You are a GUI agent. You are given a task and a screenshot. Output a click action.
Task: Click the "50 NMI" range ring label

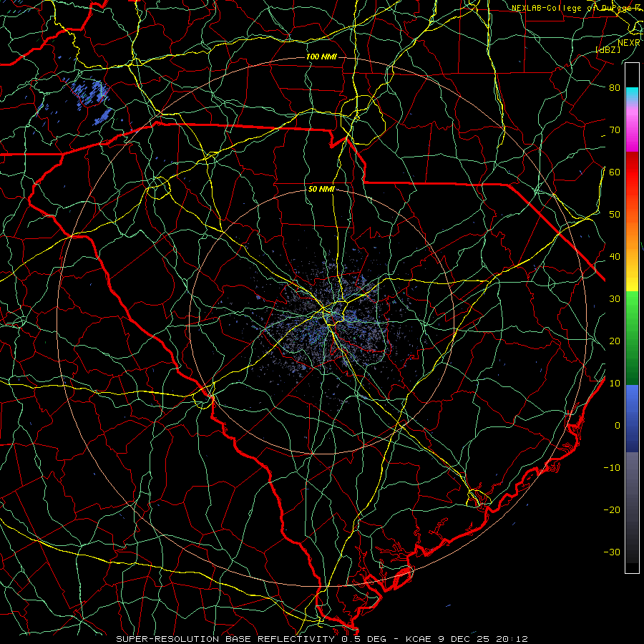point(321,190)
